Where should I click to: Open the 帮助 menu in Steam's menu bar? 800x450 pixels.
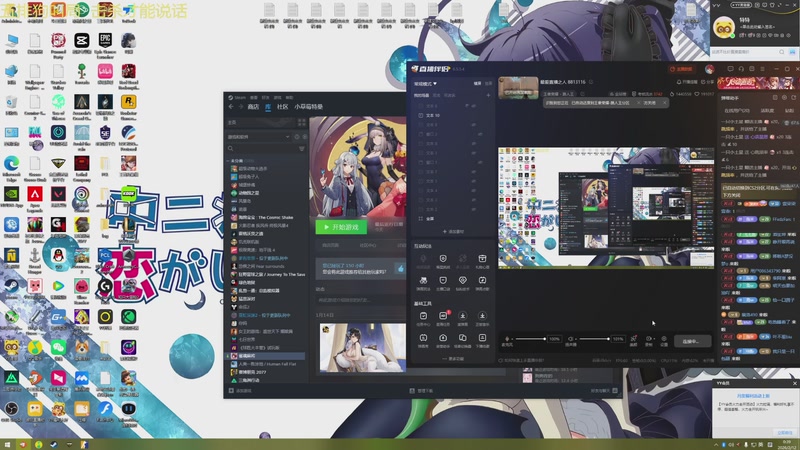[x=289, y=97]
